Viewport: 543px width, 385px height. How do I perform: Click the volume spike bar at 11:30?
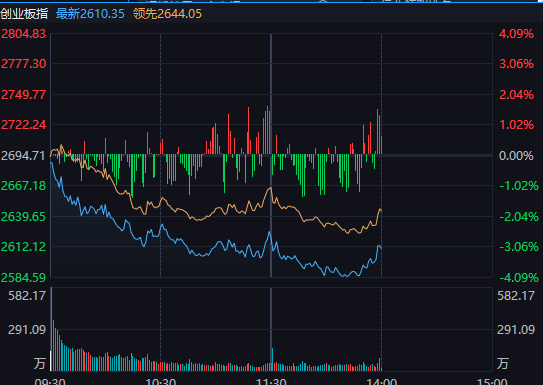click(273, 359)
